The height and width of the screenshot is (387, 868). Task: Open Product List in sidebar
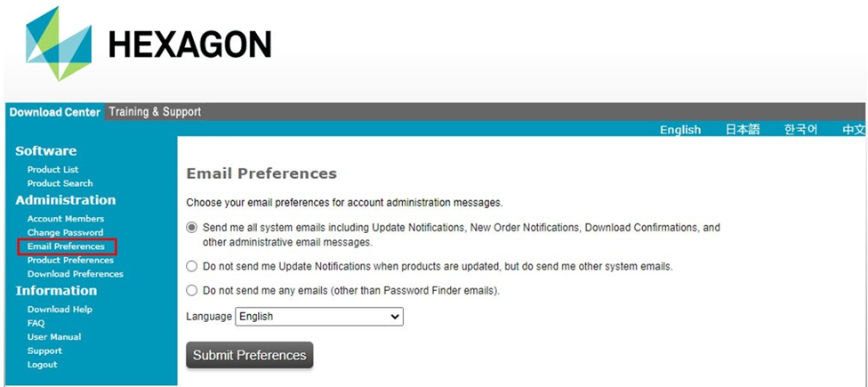pos(52,169)
